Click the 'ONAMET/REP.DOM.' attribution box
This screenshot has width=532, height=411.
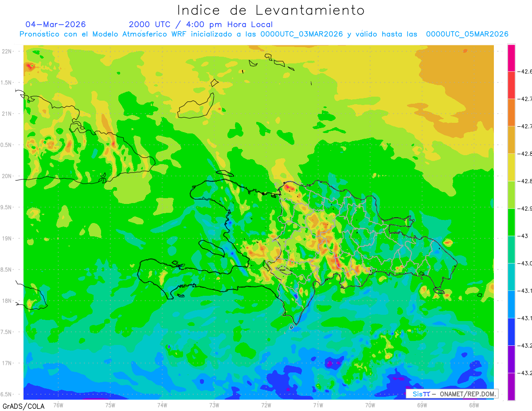452,394
